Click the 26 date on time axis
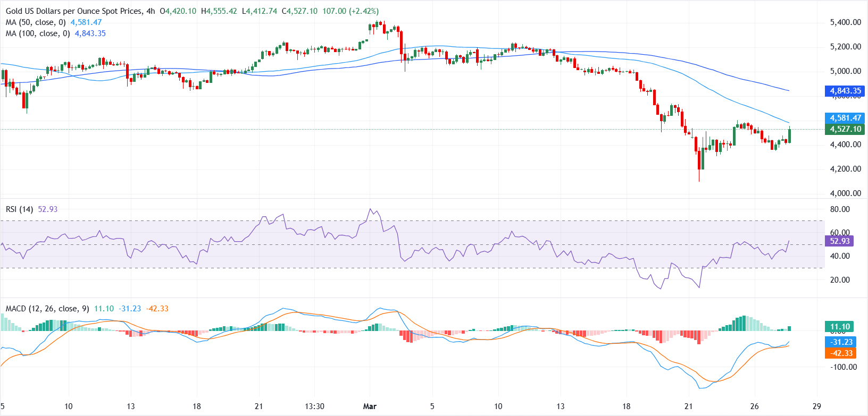Viewport: 868px width, 416px height. click(x=754, y=406)
